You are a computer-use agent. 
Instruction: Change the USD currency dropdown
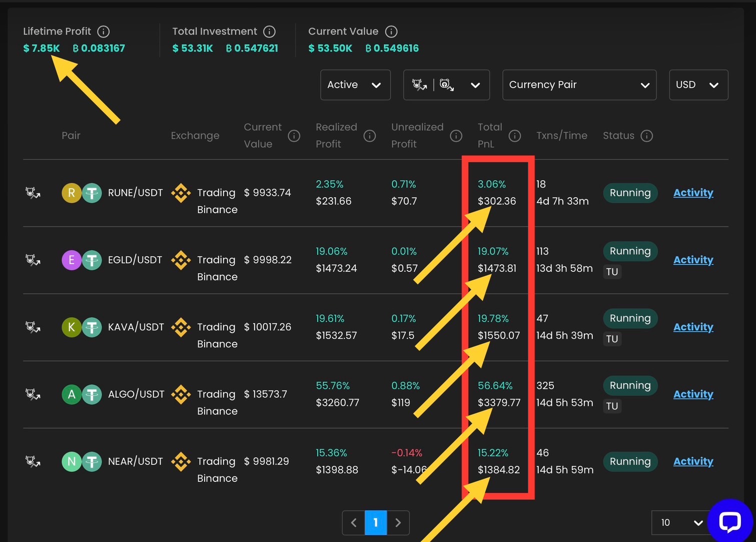click(698, 85)
